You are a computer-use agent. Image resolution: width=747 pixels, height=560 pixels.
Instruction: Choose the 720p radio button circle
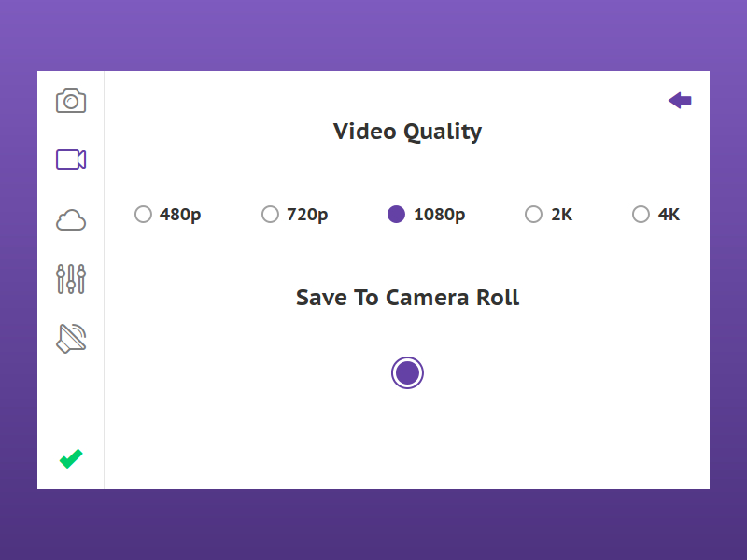point(270,215)
